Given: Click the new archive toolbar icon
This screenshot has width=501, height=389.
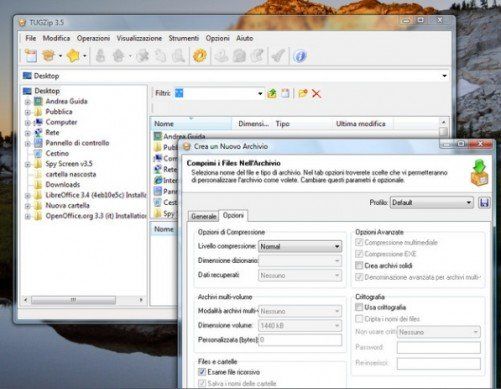Looking at the screenshot, I should [x=31, y=56].
